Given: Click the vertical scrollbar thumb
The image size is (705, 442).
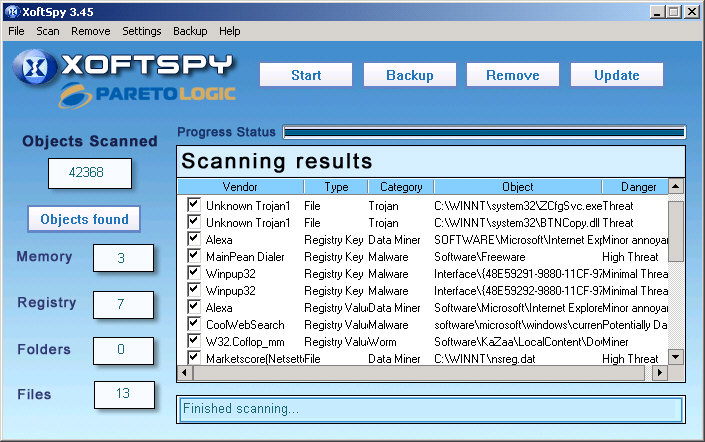Looking at the screenshot, I should point(676,231).
